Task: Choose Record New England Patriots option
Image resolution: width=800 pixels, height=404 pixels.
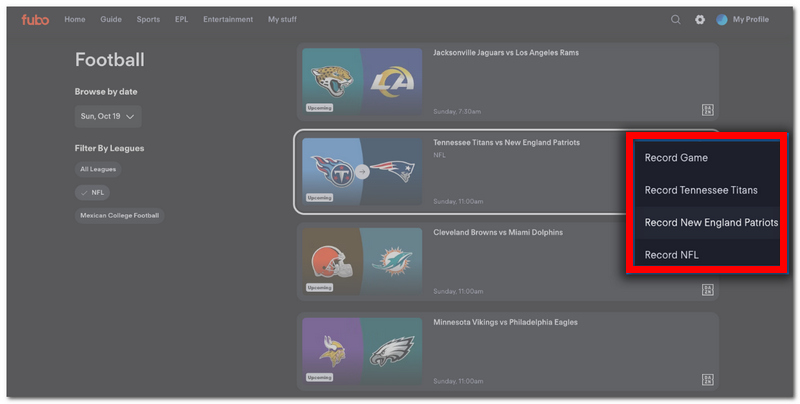Action: coord(707,222)
